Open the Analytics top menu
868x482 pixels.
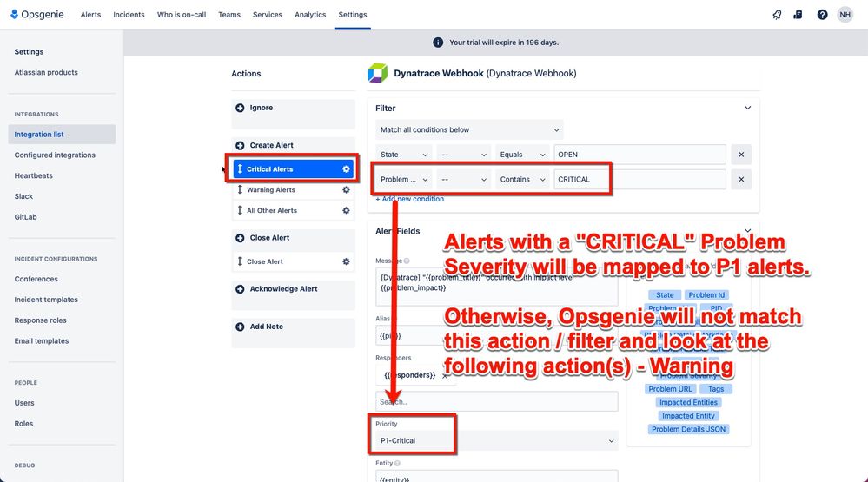click(310, 15)
